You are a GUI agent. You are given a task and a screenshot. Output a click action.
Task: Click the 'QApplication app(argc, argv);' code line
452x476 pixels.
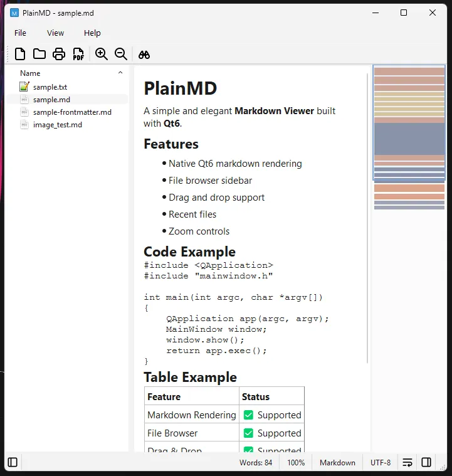[248, 319]
